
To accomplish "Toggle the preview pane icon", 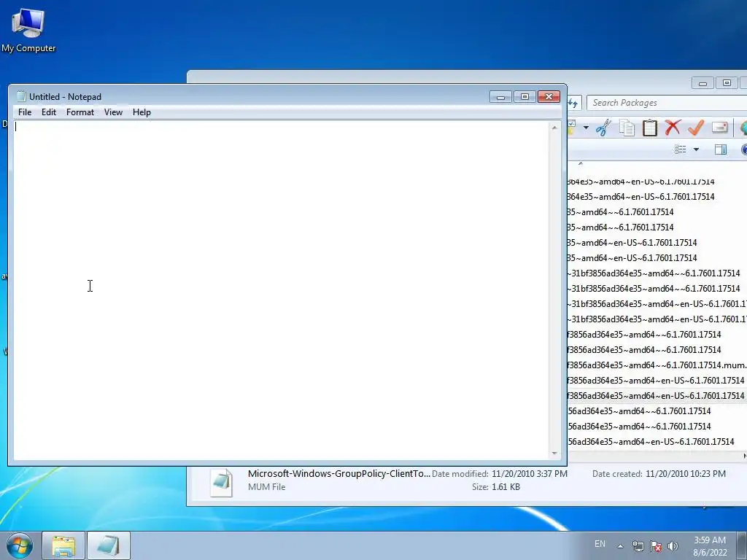I will (721, 149).
